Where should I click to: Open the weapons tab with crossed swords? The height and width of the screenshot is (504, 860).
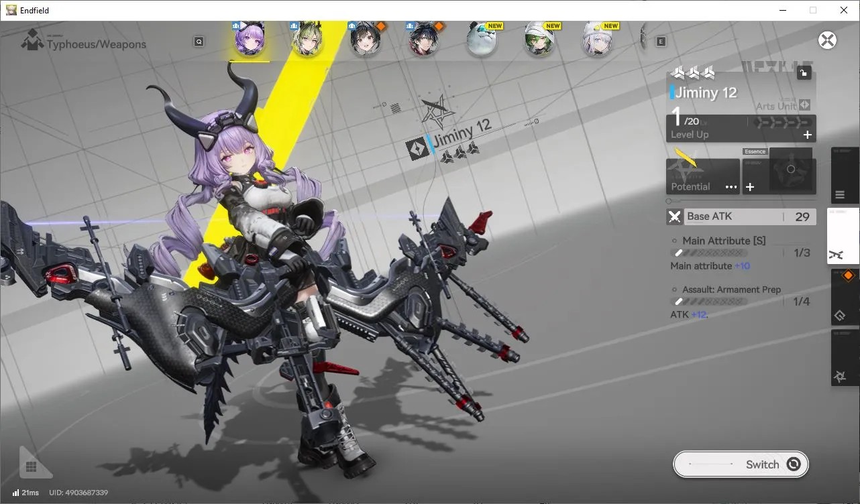click(843, 236)
